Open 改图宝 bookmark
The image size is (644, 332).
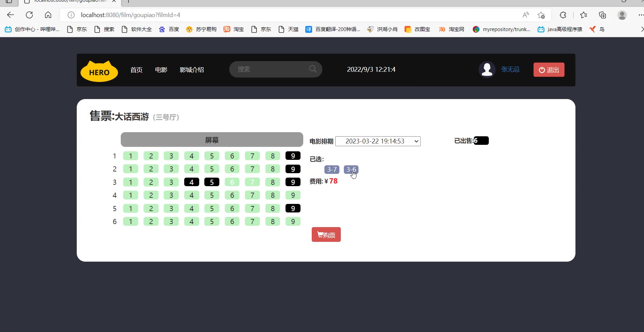click(417, 29)
